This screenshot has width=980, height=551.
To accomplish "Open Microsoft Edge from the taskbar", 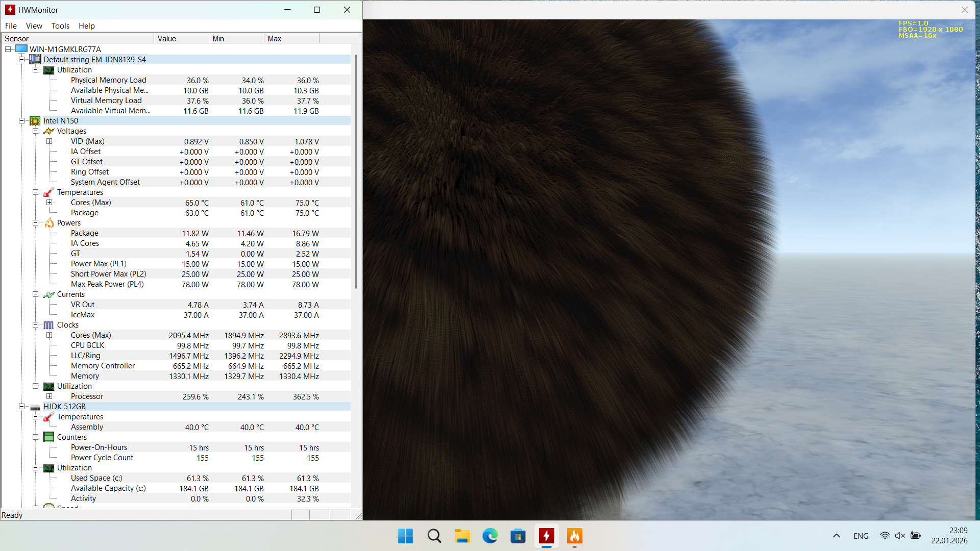I will coord(490,536).
